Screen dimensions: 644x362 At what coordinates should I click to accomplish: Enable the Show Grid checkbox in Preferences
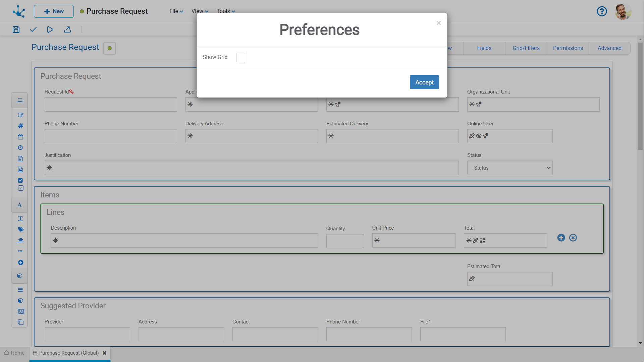point(240,57)
